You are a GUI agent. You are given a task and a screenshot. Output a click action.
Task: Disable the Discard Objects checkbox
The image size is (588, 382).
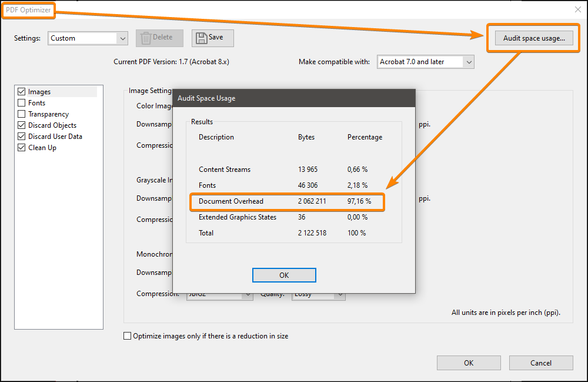pyautogui.click(x=21, y=125)
